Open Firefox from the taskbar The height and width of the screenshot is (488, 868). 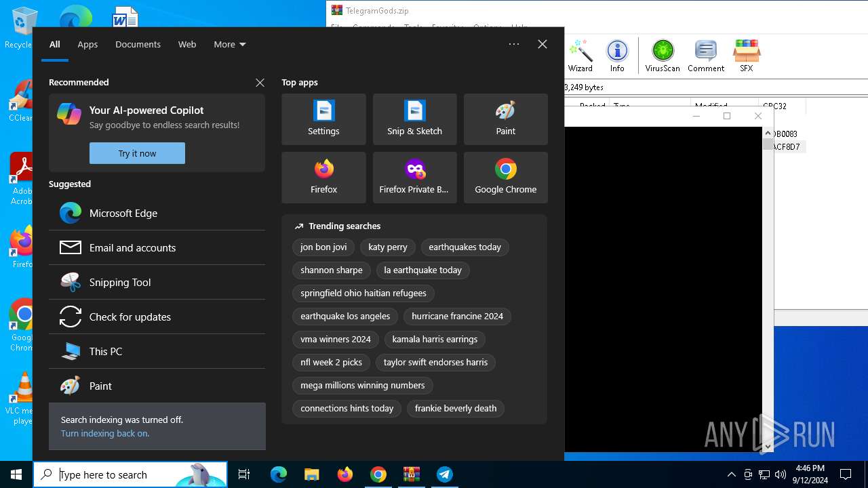pyautogui.click(x=345, y=474)
